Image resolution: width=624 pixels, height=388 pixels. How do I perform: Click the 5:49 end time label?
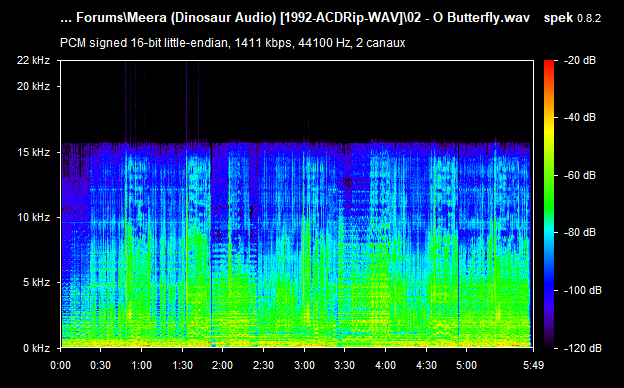pyautogui.click(x=533, y=365)
